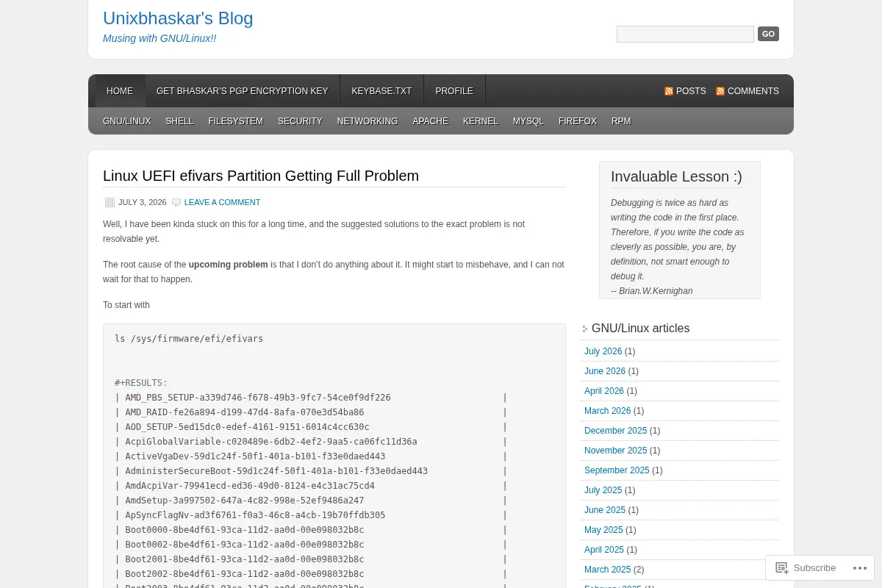Screen dimensions: 882x588
Task: Open the May 2025 archive
Action: coord(603,530)
